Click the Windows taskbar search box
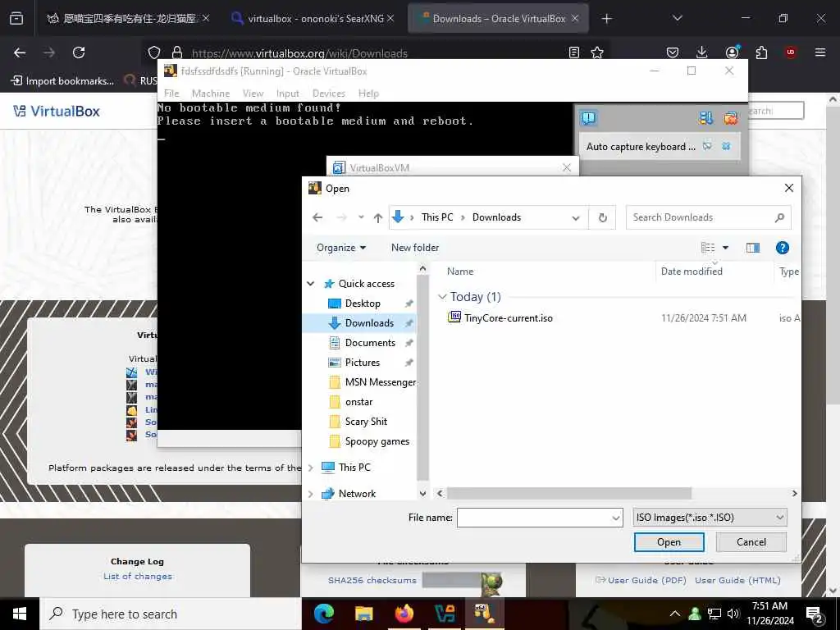Image resolution: width=840 pixels, height=630 pixels. [x=171, y=614]
